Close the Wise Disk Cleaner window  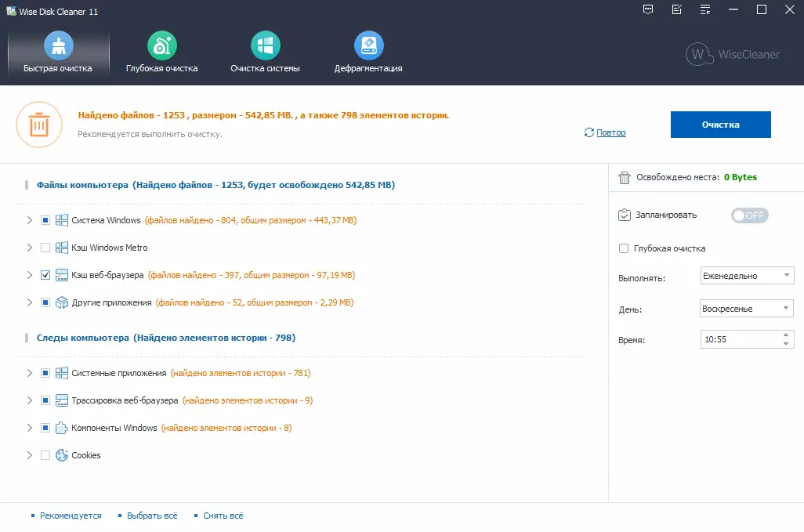[790, 9]
